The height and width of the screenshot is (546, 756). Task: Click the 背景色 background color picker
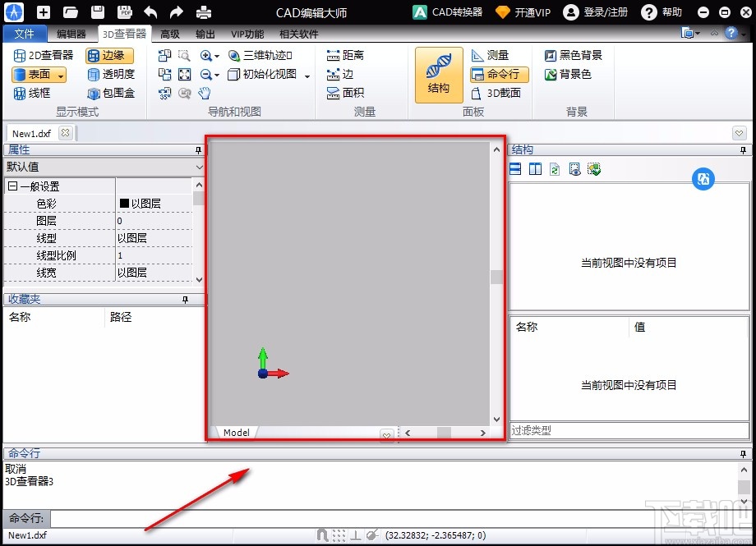click(x=574, y=74)
